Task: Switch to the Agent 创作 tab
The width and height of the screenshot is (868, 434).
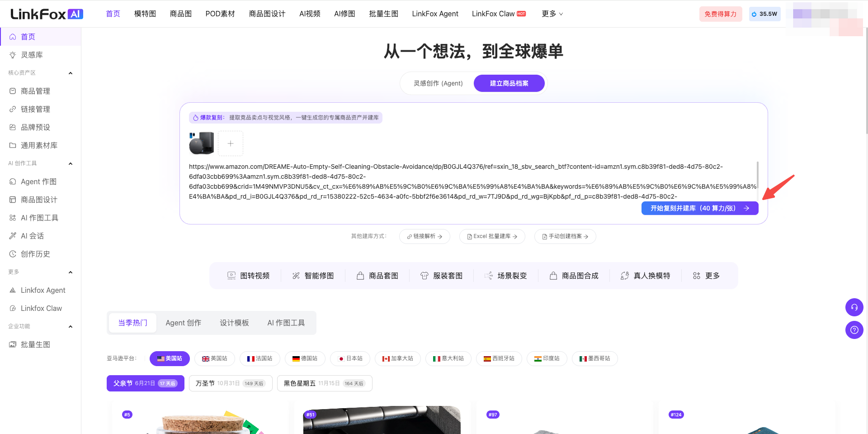Action: pos(184,323)
